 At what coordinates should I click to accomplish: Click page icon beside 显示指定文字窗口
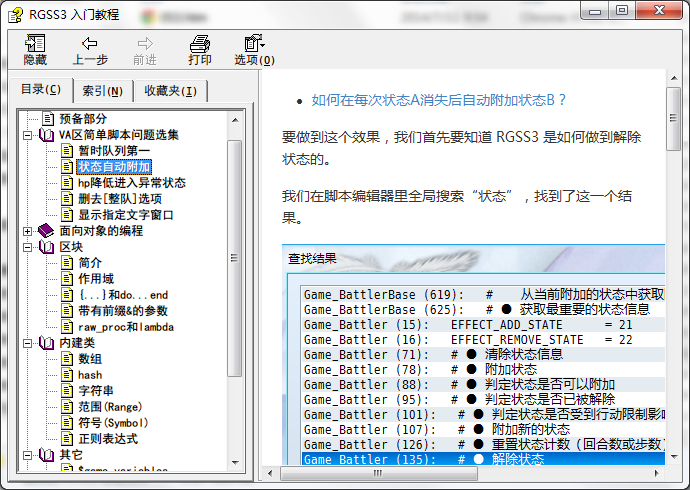click(x=67, y=215)
